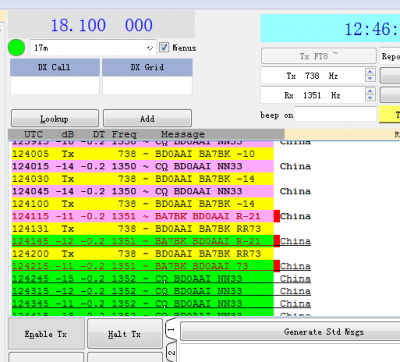Click the green status indicator circle
The image size is (400, 362).
16,47
